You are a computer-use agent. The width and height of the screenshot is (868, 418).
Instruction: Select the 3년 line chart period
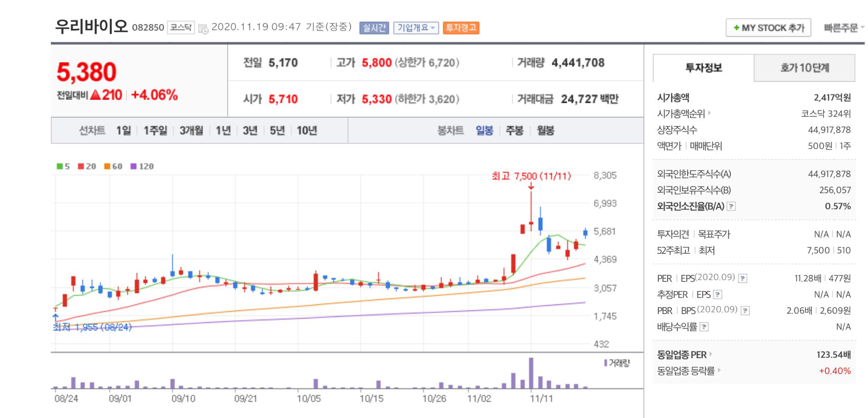pos(250,131)
